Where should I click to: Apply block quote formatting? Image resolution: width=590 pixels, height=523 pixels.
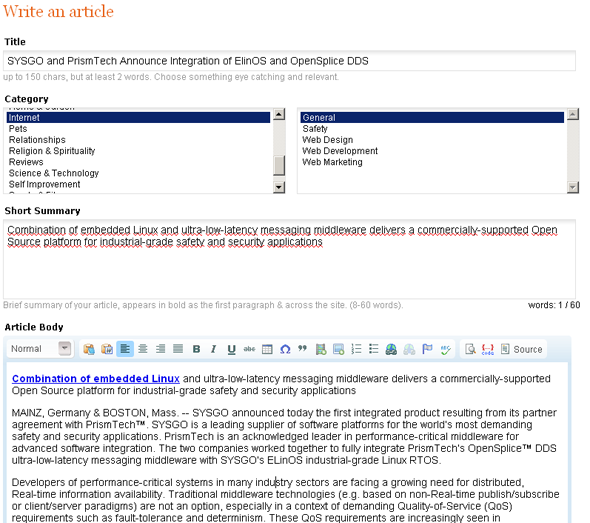click(303, 349)
